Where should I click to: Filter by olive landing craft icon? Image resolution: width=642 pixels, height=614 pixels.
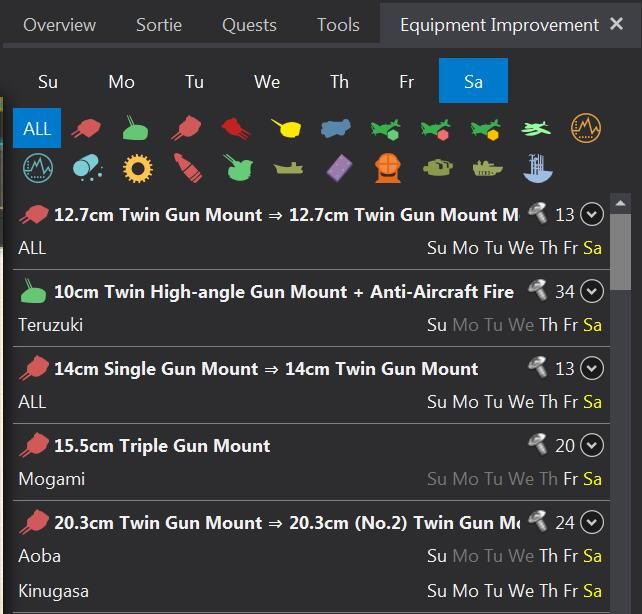(288, 168)
